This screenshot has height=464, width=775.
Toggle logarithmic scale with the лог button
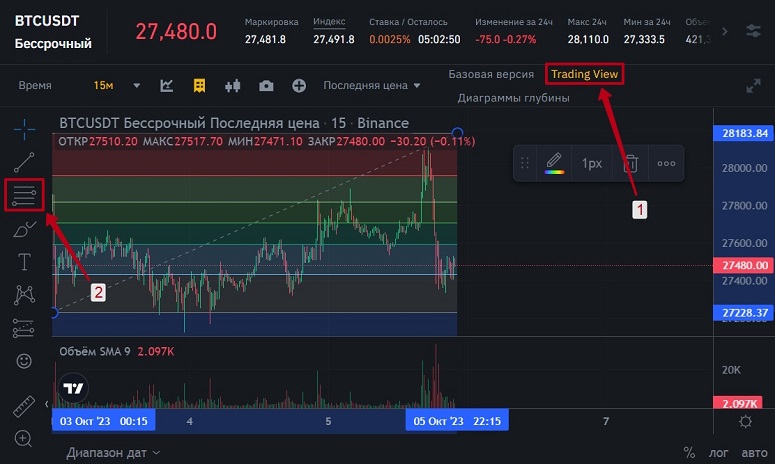(719, 453)
